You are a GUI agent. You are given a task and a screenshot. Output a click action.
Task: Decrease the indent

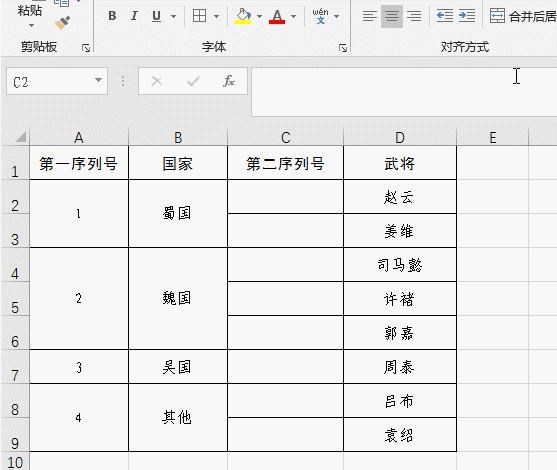pyautogui.click(x=445, y=16)
